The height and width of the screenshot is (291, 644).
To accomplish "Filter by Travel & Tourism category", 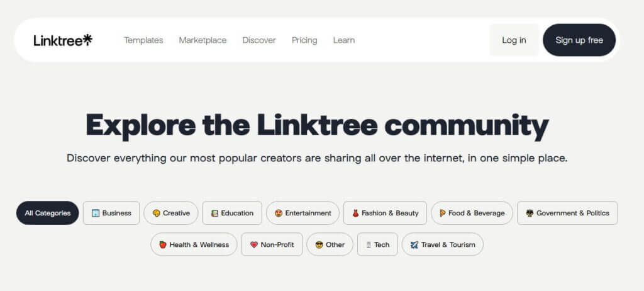I will tap(442, 244).
